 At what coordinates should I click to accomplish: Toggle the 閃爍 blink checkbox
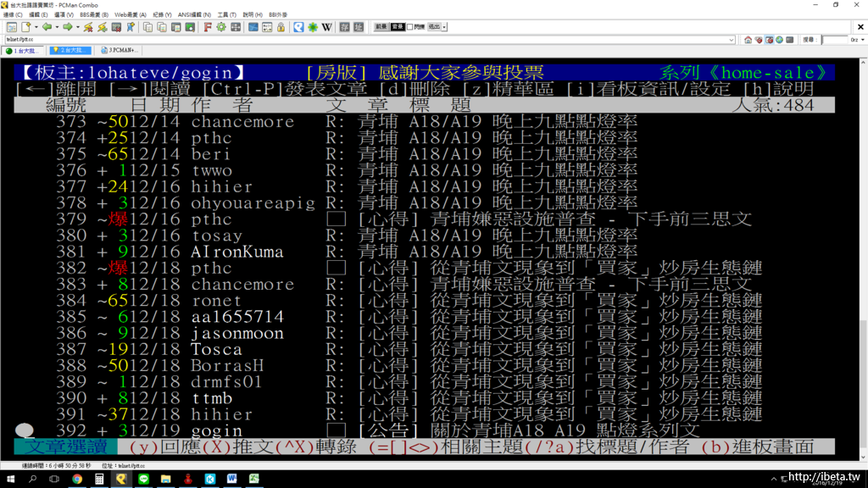pos(410,27)
